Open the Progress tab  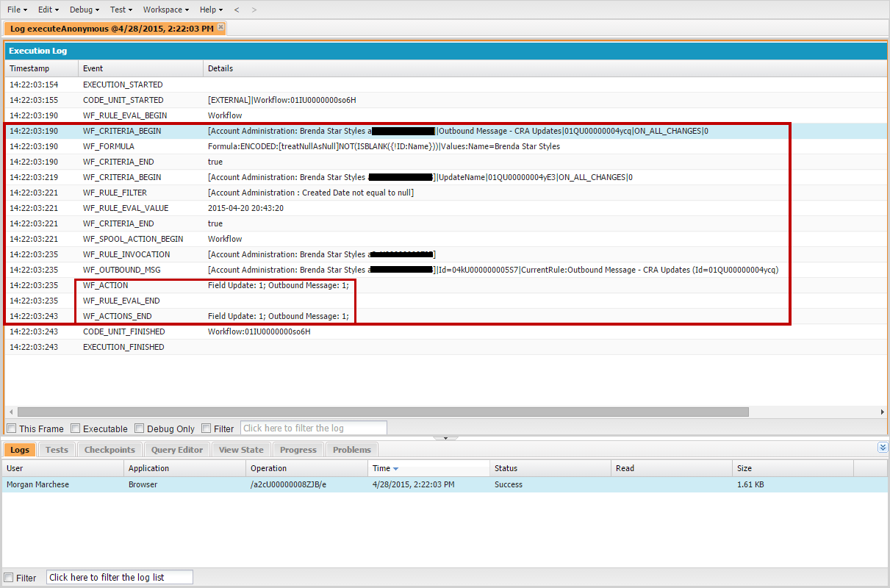coord(298,450)
